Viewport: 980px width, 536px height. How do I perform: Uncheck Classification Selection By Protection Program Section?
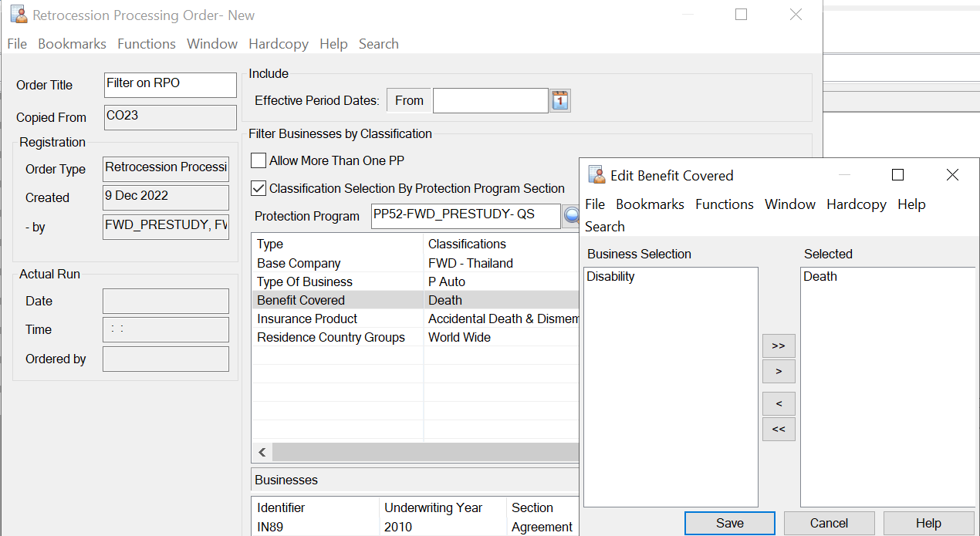(259, 188)
